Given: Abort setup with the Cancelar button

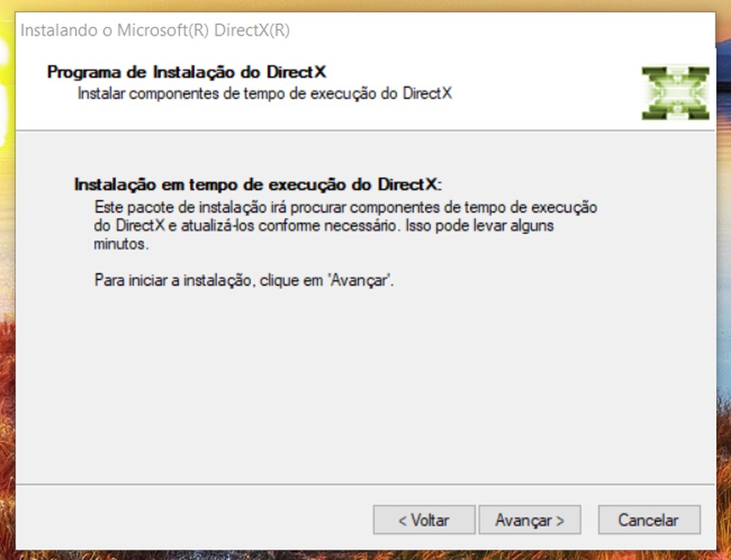Looking at the screenshot, I should tap(649, 519).
